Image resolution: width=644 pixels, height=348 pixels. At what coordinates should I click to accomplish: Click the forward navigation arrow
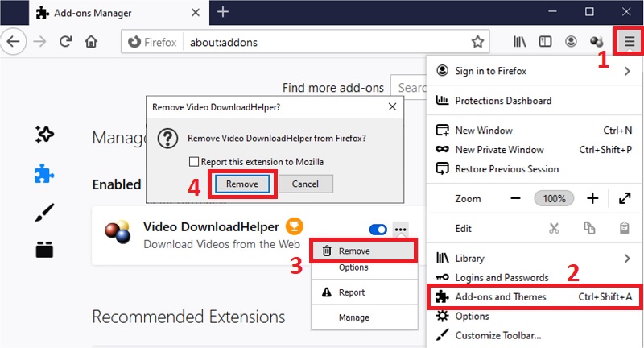click(39, 42)
